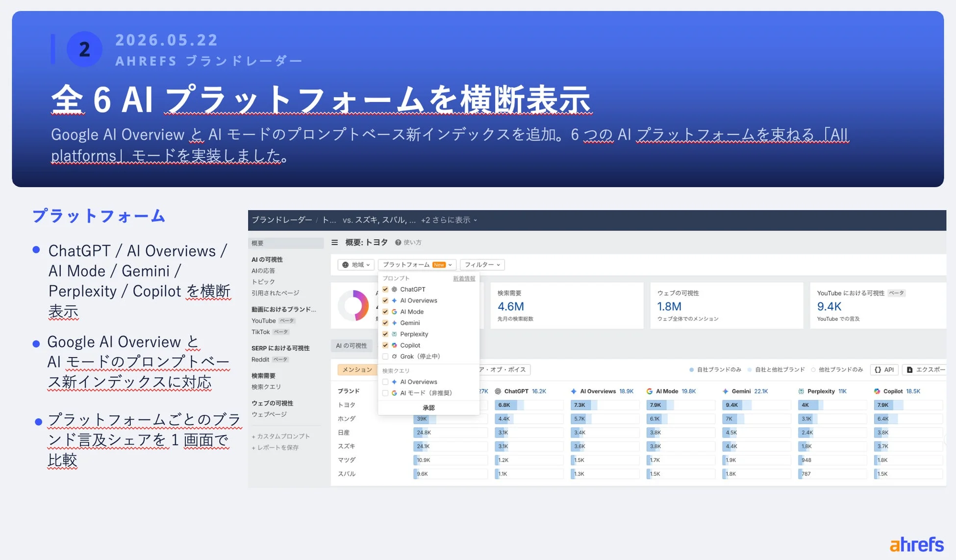Click the 検索需要 4.6M card
The height and width of the screenshot is (560, 956).
(567, 305)
